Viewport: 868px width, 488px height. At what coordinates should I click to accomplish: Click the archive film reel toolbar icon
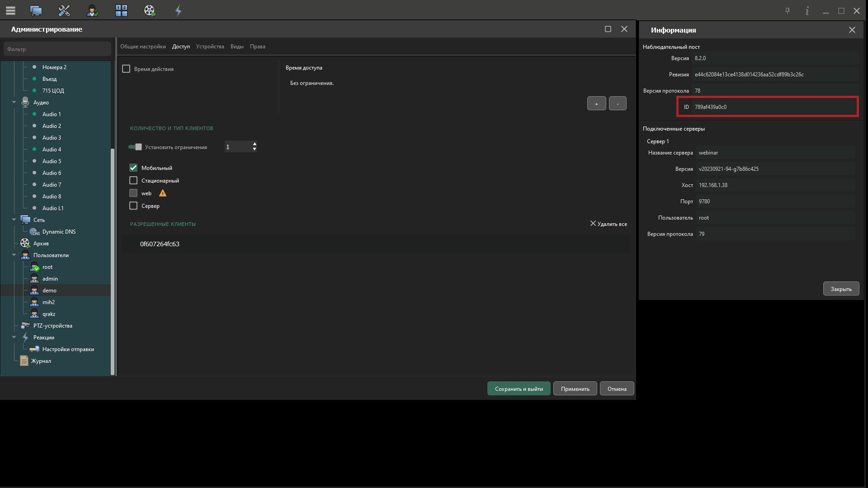pyautogui.click(x=150, y=10)
